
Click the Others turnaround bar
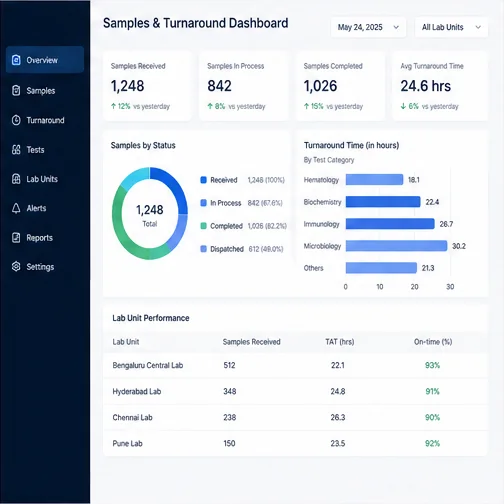pos(381,268)
